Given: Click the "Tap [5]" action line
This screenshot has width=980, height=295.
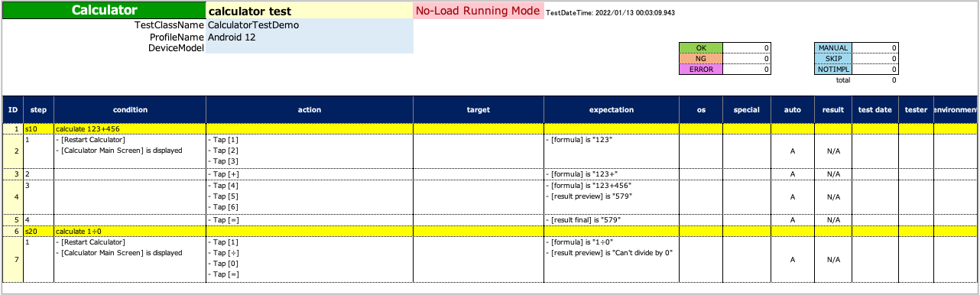Looking at the screenshot, I should [x=223, y=196].
